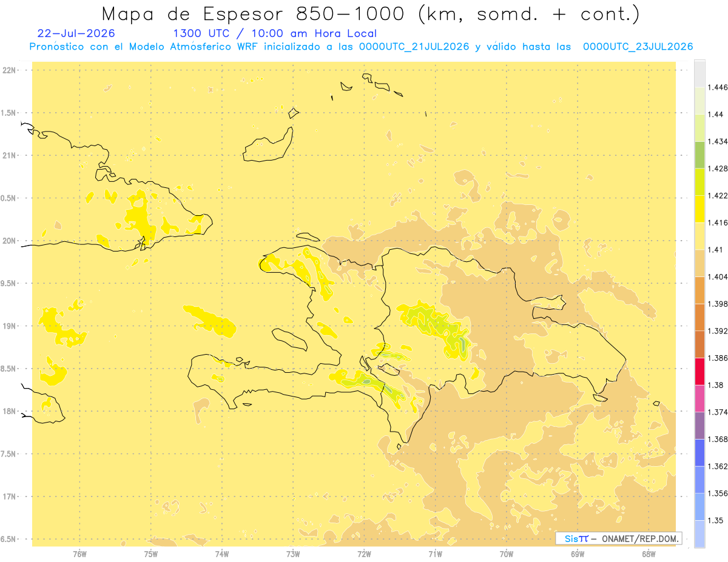The width and height of the screenshot is (728, 562).
Task: Click the legend value '1.356'
Action: [x=717, y=493]
